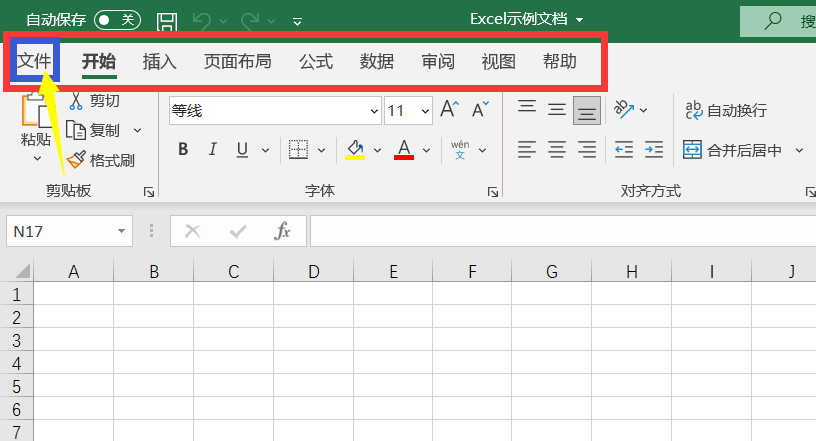
Task: Toggle italic formatting I
Action: pos(212,150)
